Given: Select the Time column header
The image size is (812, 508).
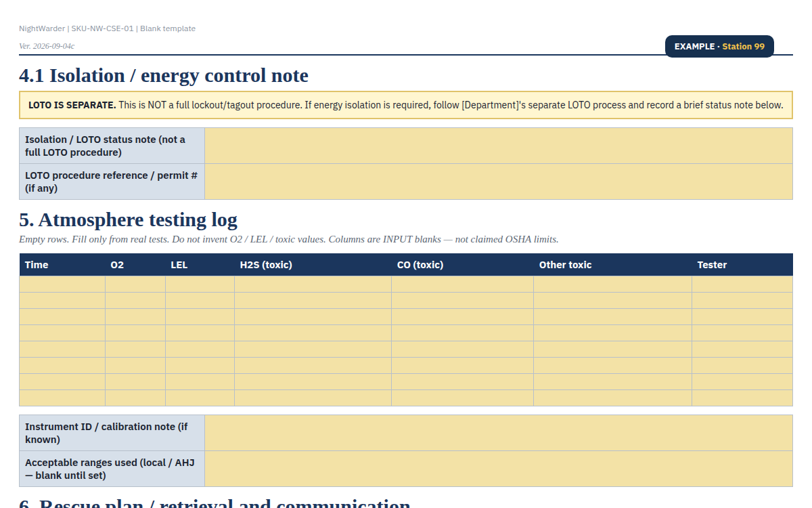Looking at the screenshot, I should click(x=62, y=265).
